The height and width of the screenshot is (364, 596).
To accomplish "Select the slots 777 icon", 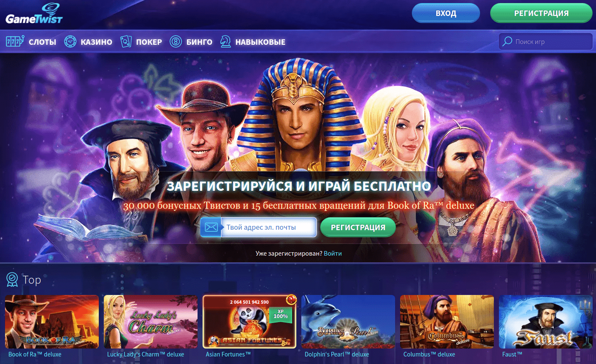I will 15,41.
